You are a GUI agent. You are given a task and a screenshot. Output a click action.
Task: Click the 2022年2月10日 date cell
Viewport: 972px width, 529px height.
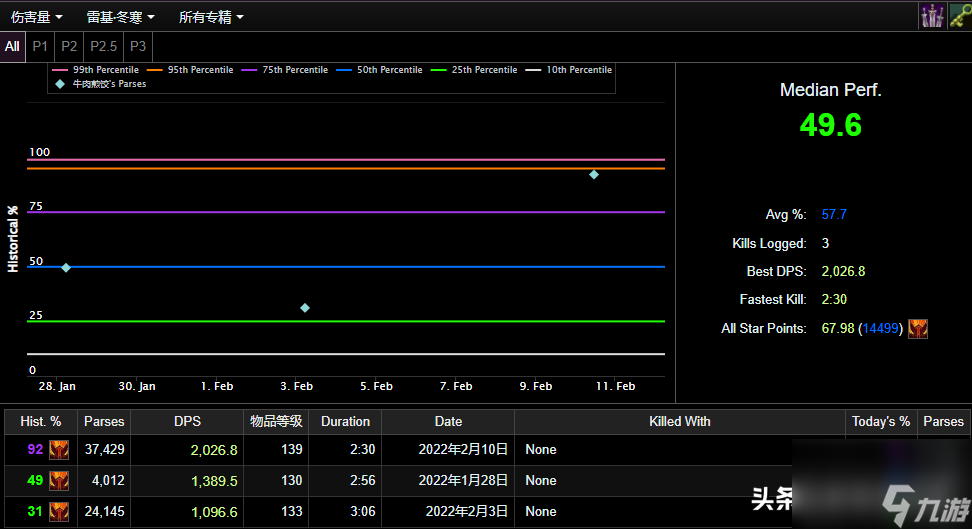(x=448, y=450)
